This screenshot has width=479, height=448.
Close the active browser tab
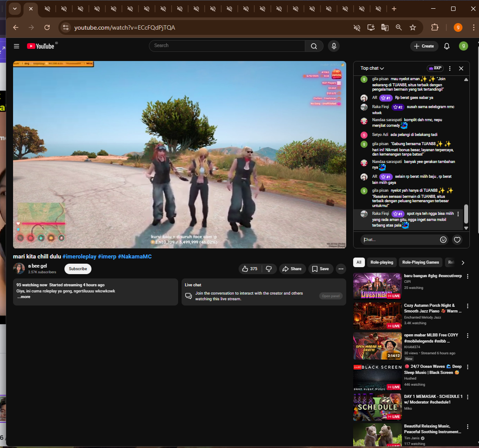(31, 9)
